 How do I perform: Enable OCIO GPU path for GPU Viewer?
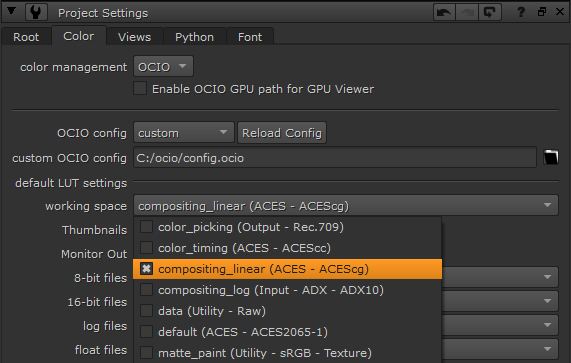[x=140, y=88]
